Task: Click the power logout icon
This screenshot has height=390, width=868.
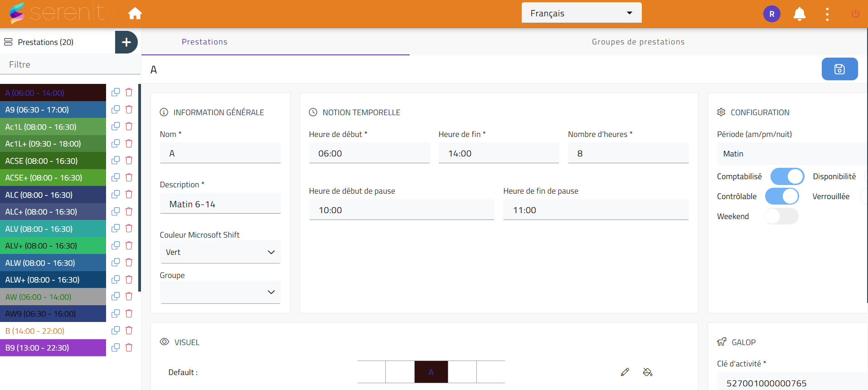Action: point(855,14)
